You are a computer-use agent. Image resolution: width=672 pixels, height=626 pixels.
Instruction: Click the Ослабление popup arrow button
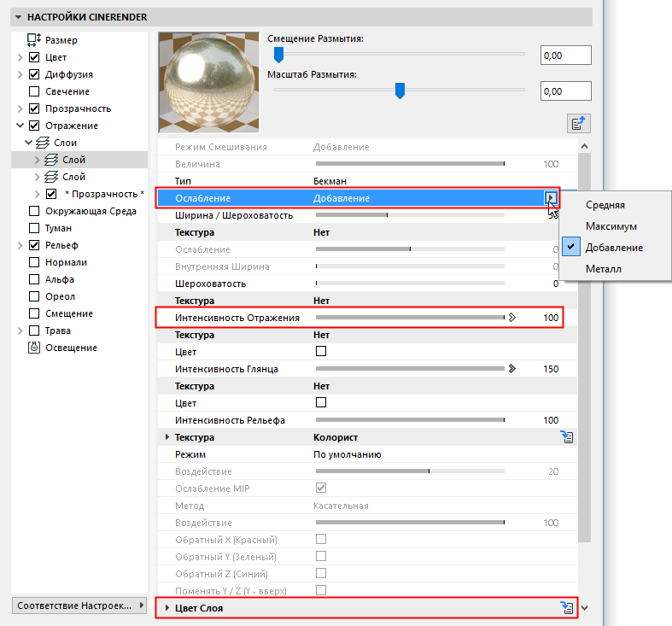(551, 197)
